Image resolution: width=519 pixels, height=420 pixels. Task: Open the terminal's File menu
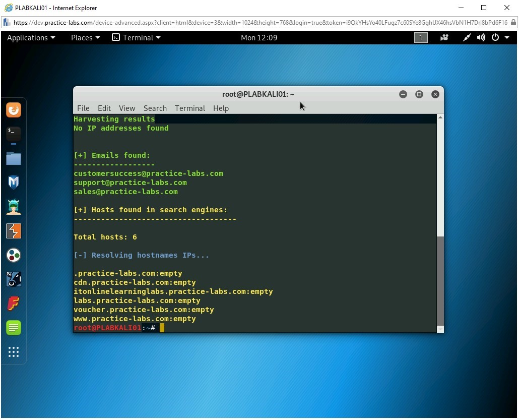tap(83, 108)
